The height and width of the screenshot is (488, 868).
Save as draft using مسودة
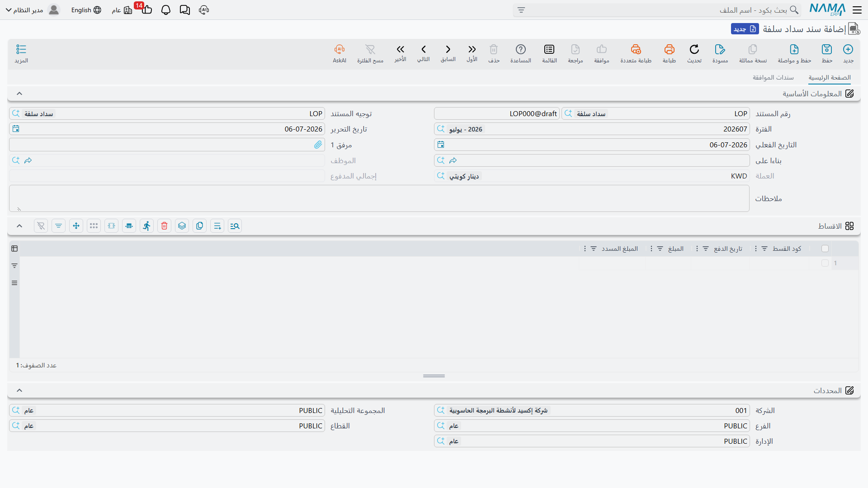click(720, 53)
